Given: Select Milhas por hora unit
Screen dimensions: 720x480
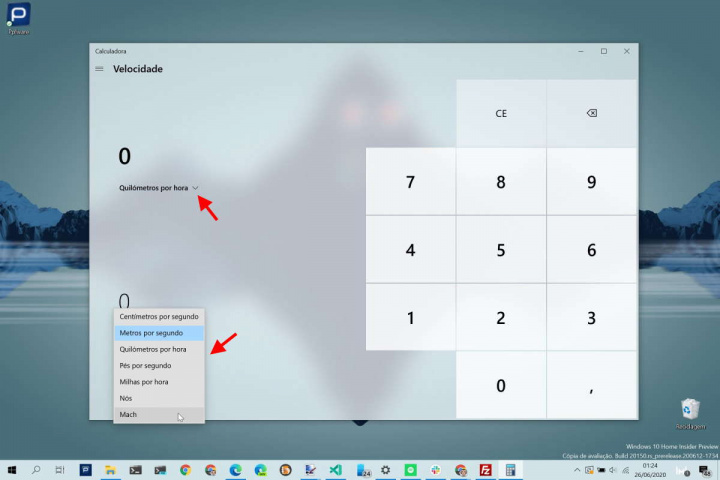Looking at the screenshot, I should 158,382.
